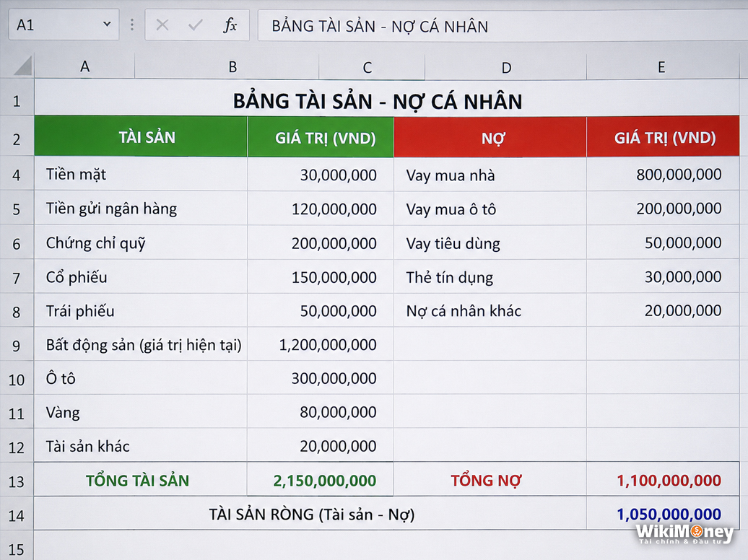Click the Name Box showing A1
The image size is (748, 560).
[x=64, y=25]
